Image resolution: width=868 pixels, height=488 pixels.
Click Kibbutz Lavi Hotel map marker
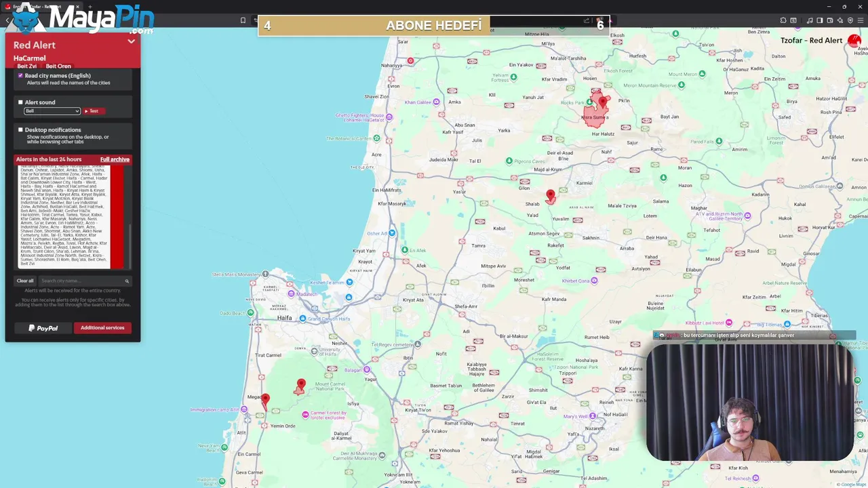[729, 323]
